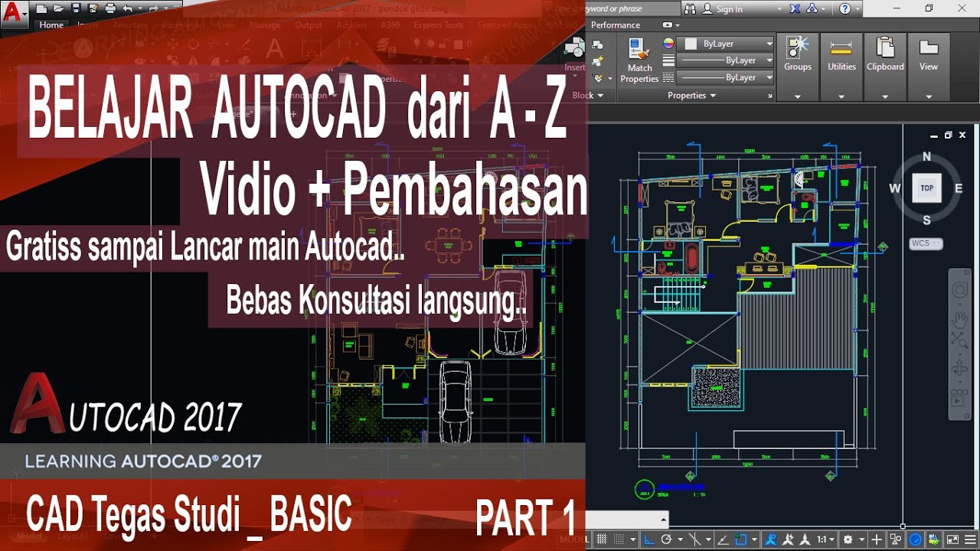Toggle Object Snap Tracking
This screenshot has height=551, width=980.
723,540
